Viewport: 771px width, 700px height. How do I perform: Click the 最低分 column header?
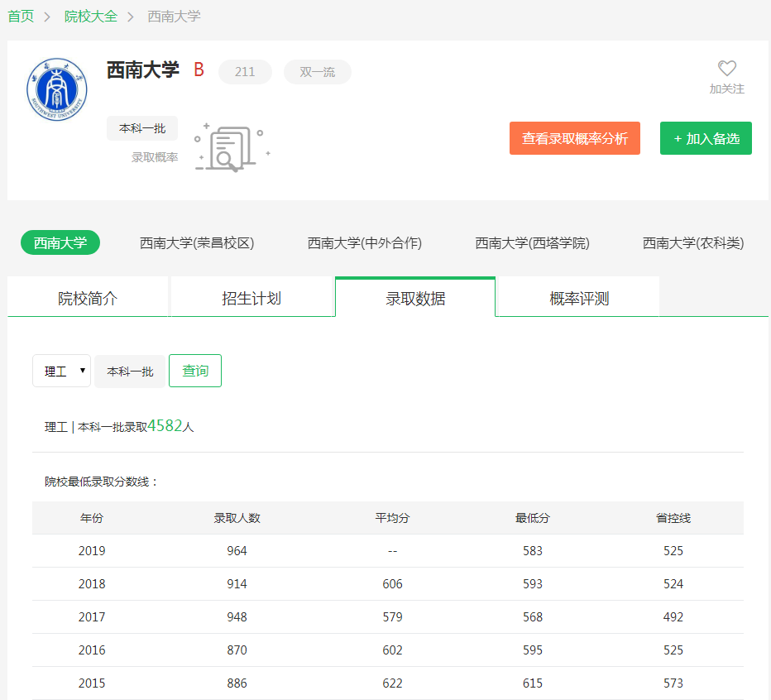533,518
